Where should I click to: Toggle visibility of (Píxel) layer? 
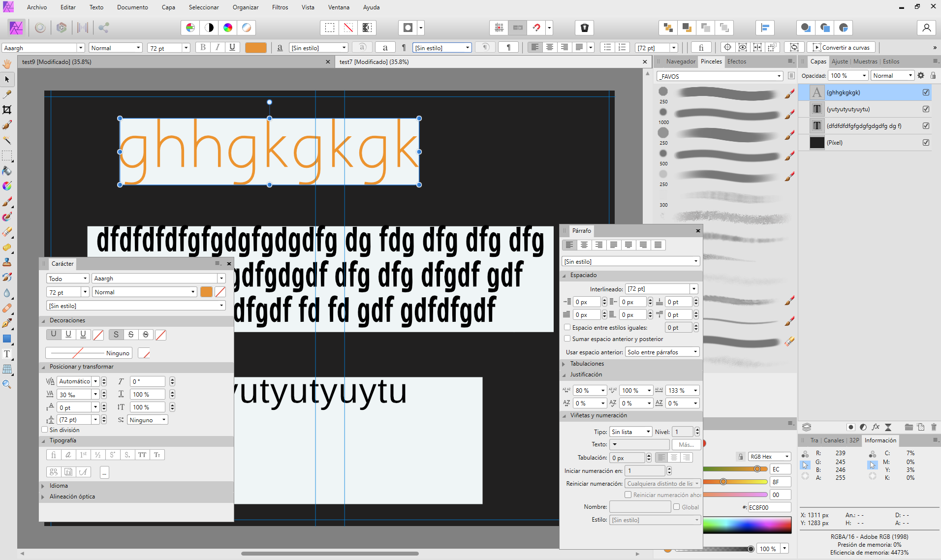[x=926, y=143]
